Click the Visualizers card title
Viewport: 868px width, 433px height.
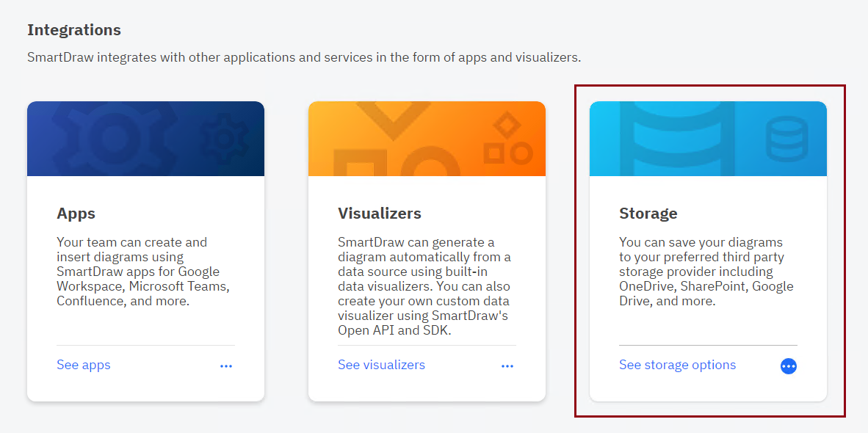[x=379, y=214]
